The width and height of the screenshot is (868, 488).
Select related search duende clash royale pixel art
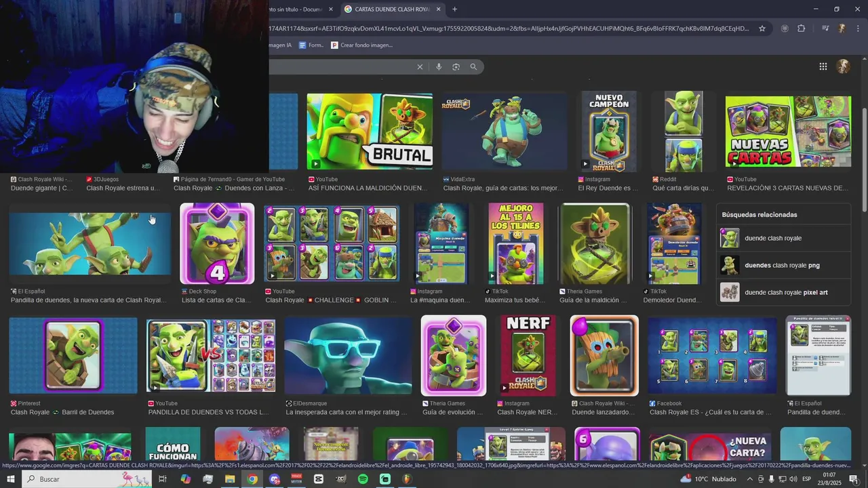point(783,292)
